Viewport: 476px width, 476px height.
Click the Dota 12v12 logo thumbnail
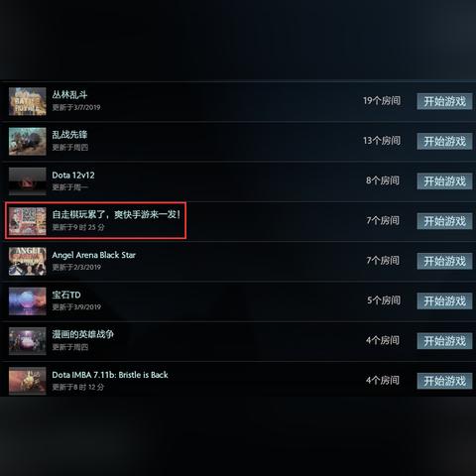coord(28,181)
